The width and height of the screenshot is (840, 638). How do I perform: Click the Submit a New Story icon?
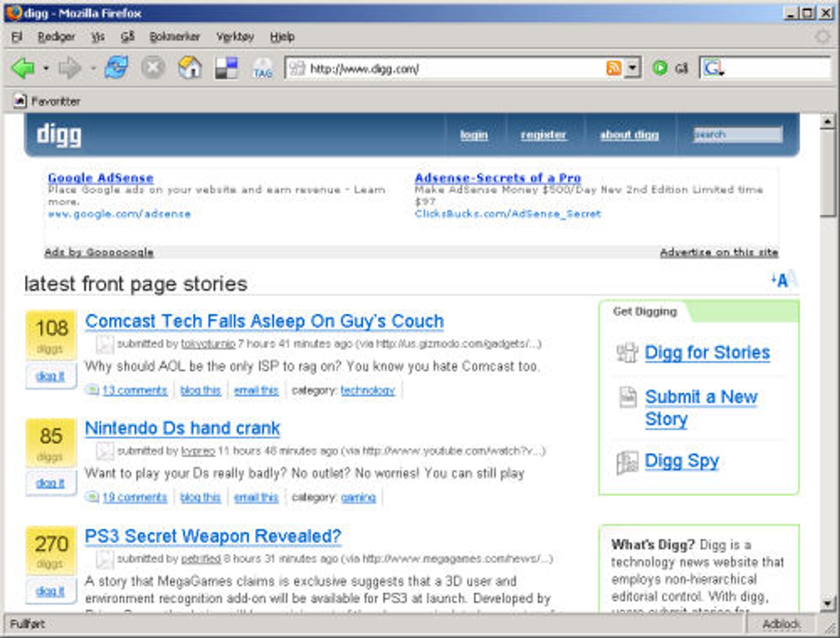click(x=628, y=397)
